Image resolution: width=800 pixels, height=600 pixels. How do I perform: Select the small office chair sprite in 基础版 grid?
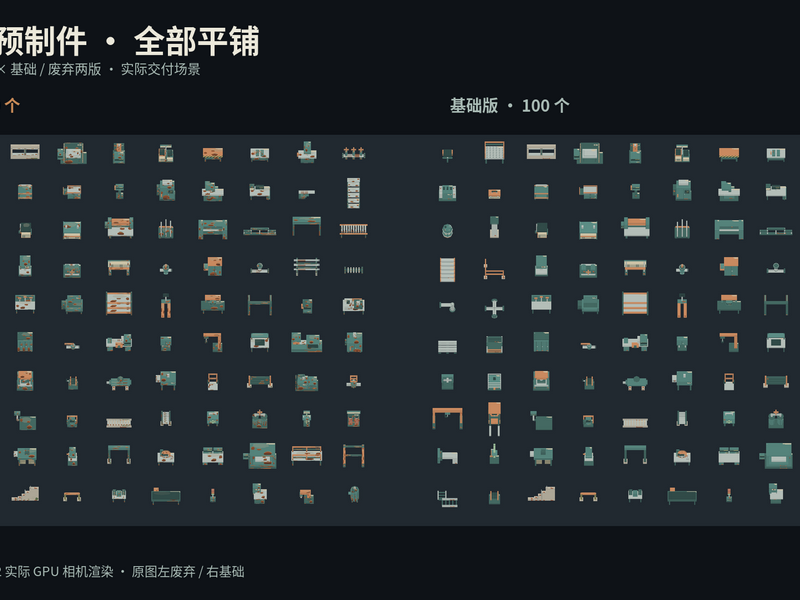447,154
